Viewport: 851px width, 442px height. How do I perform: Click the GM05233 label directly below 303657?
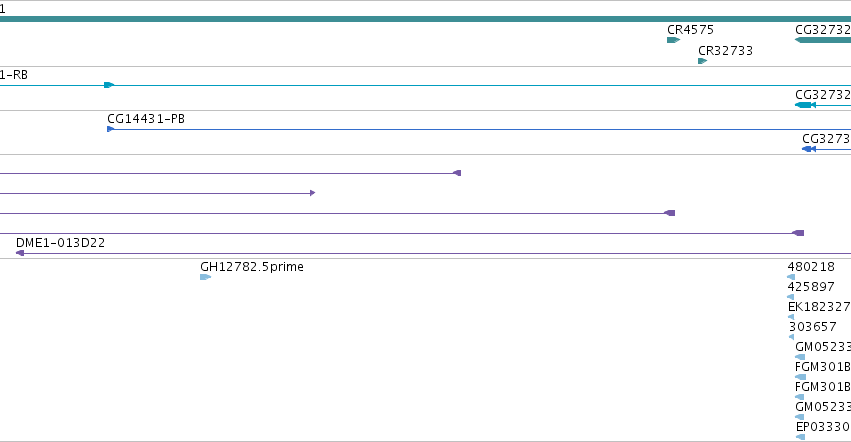(823, 348)
